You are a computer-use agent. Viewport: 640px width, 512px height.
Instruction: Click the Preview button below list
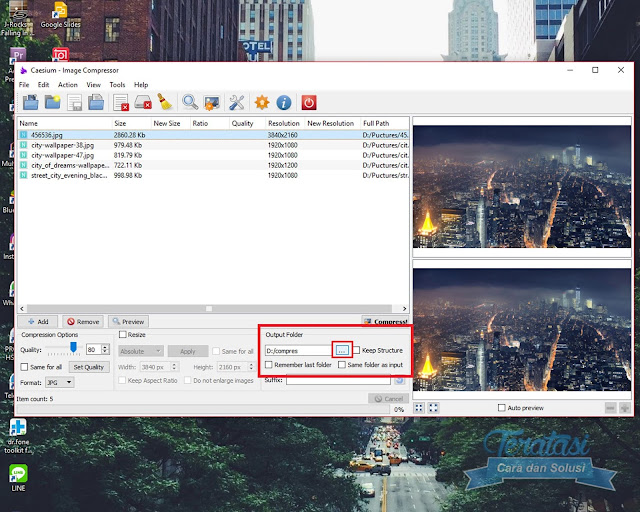128,321
